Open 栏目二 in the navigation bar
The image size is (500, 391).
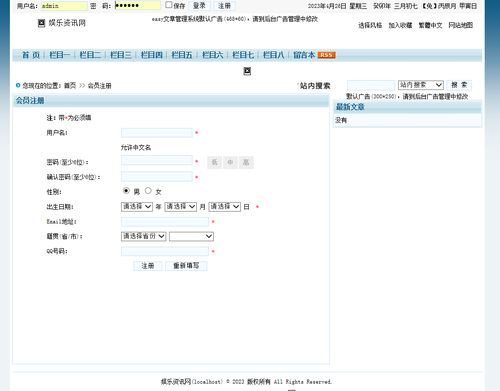click(x=90, y=55)
